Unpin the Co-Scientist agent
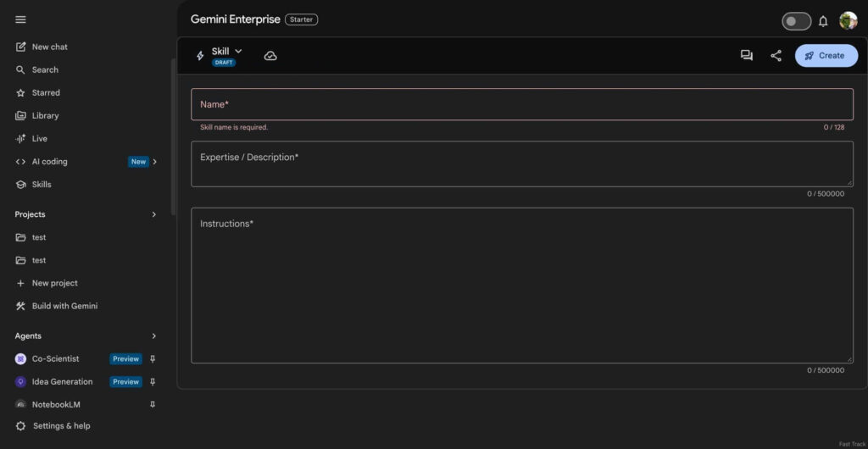This screenshot has height=449, width=868. click(153, 359)
